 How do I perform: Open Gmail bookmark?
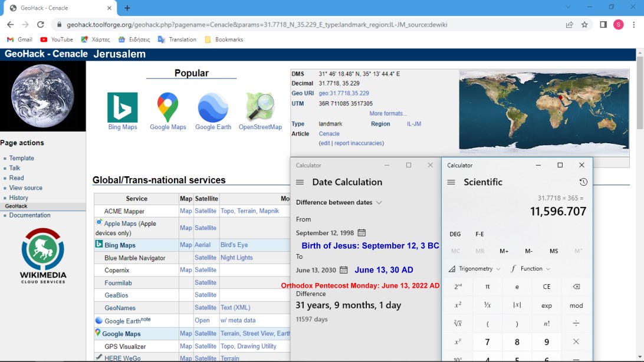[x=19, y=40]
